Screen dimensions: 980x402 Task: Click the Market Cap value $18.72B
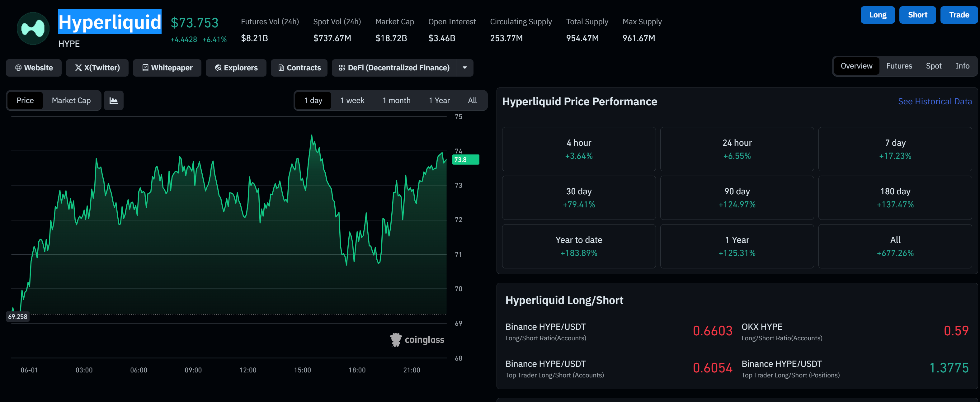pyautogui.click(x=391, y=38)
